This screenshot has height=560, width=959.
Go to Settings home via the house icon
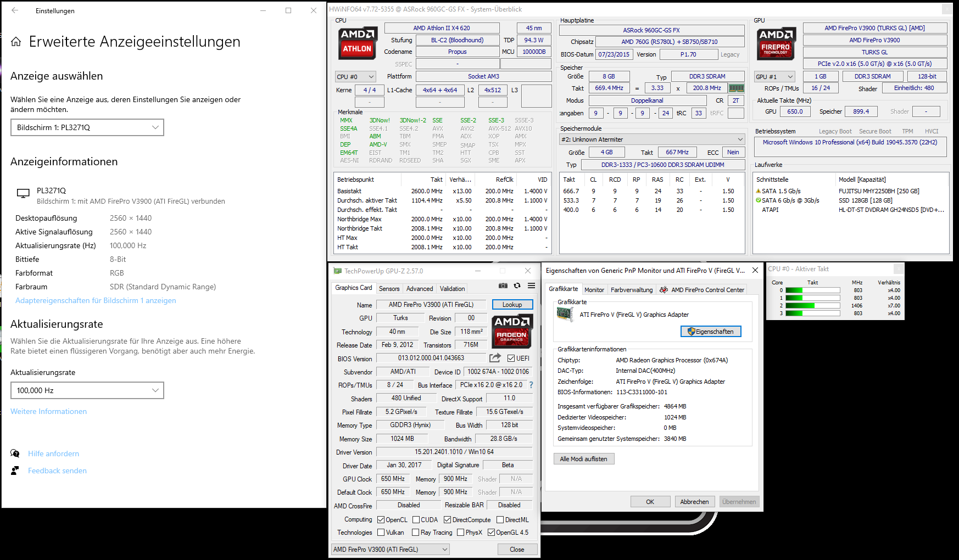[16, 42]
